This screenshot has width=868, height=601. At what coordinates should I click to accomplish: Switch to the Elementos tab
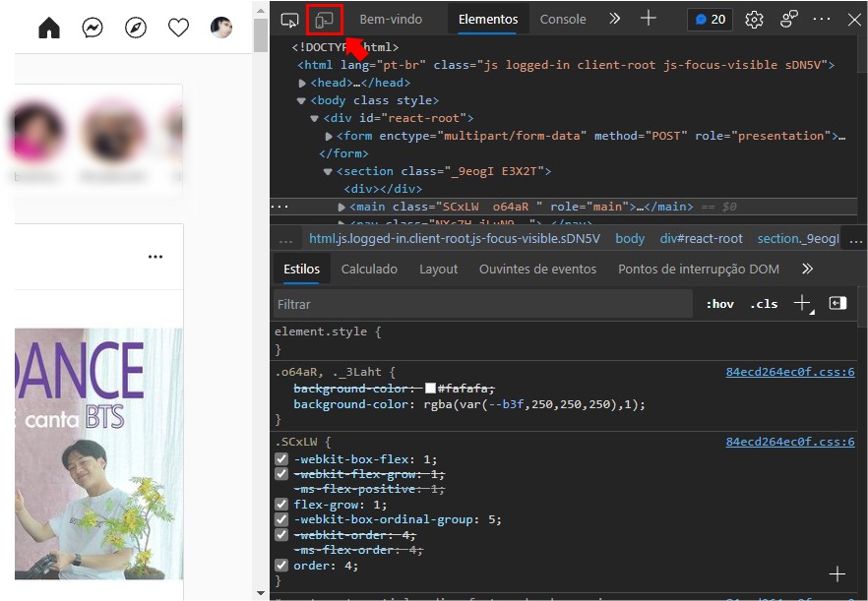[488, 20]
